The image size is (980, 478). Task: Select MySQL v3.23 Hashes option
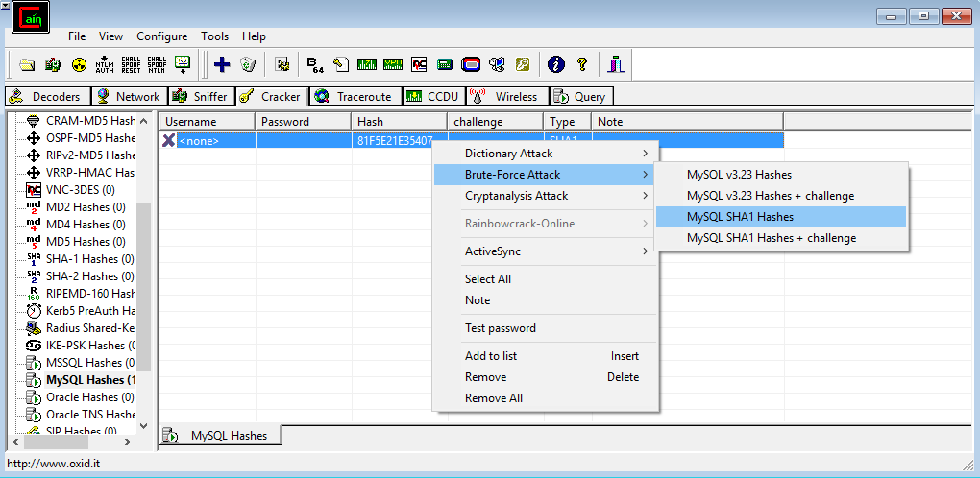(781, 175)
